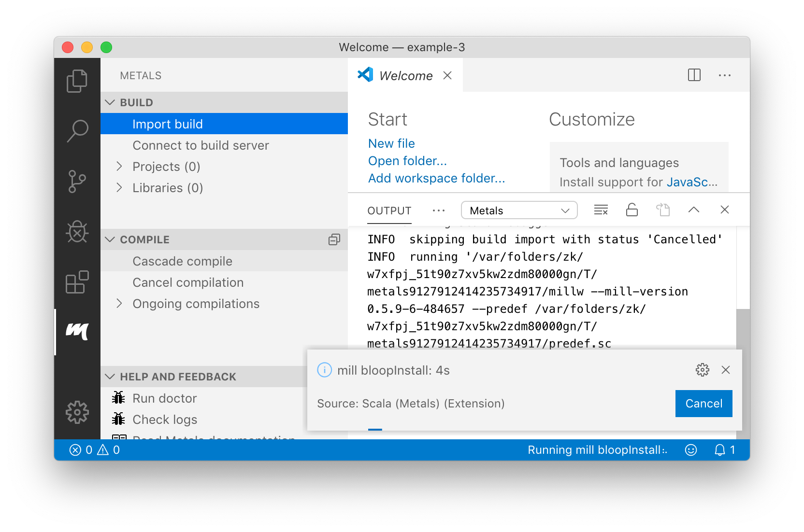Expand the Libraries (0) node

coord(119,188)
